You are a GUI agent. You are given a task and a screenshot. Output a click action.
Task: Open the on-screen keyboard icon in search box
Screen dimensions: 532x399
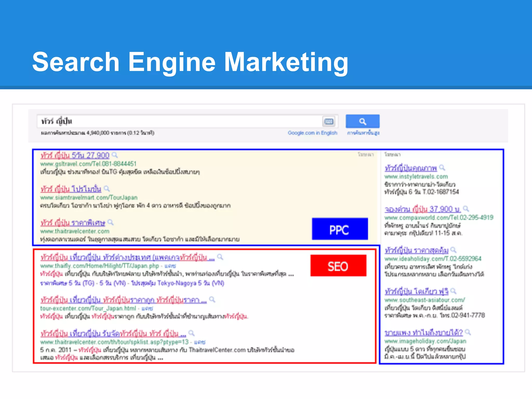(x=329, y=121)
